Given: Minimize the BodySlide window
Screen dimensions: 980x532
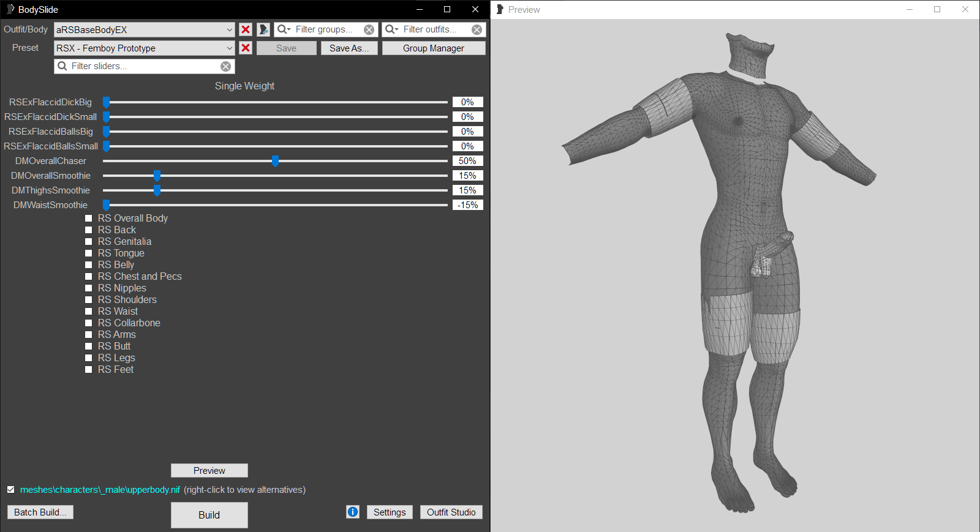Looking at the screenshot, I should click(x=420, y=9).
